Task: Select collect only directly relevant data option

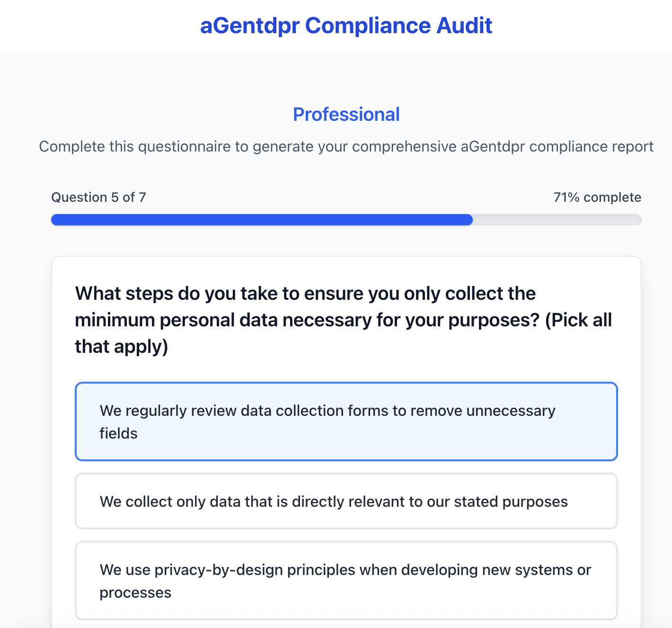Action: (x=346, y=501)
